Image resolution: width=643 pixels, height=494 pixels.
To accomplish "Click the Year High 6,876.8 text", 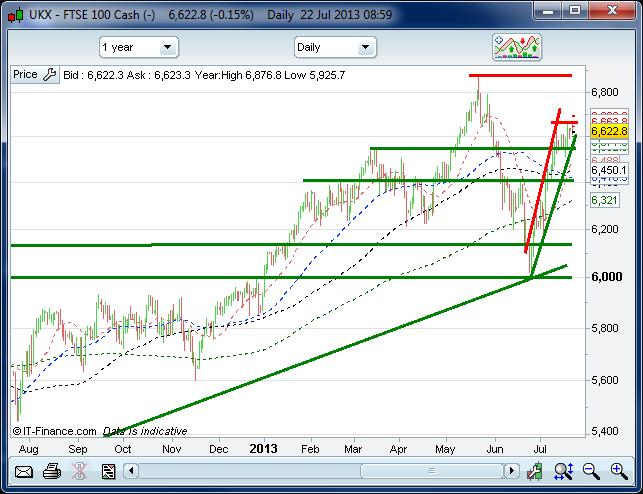I will 238,75.
